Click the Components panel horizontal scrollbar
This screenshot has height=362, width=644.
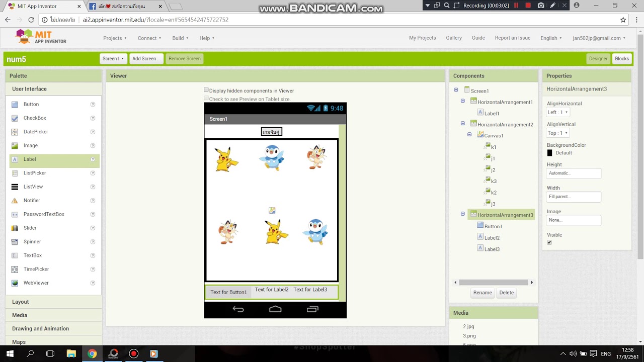[x=494, y=283]
